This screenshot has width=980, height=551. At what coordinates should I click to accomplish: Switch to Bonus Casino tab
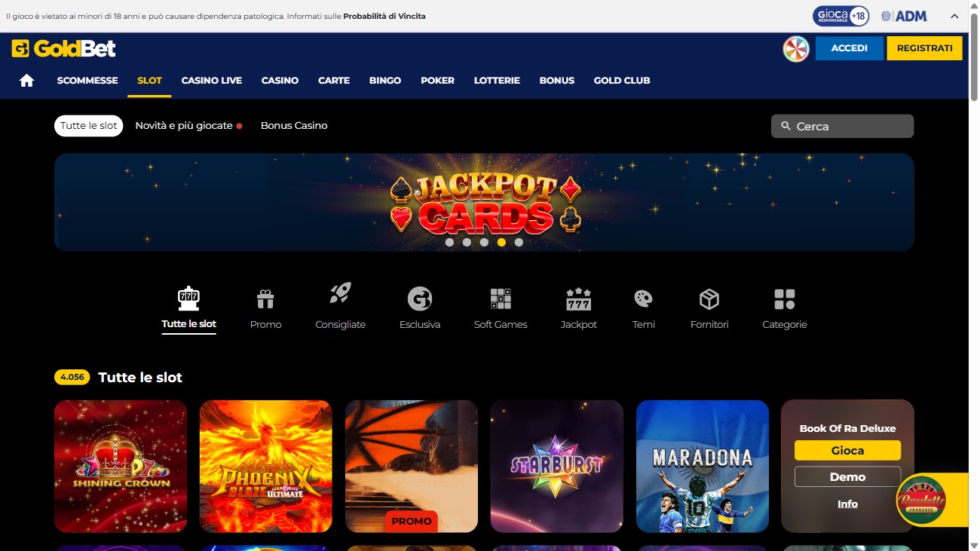click(294, 126)
